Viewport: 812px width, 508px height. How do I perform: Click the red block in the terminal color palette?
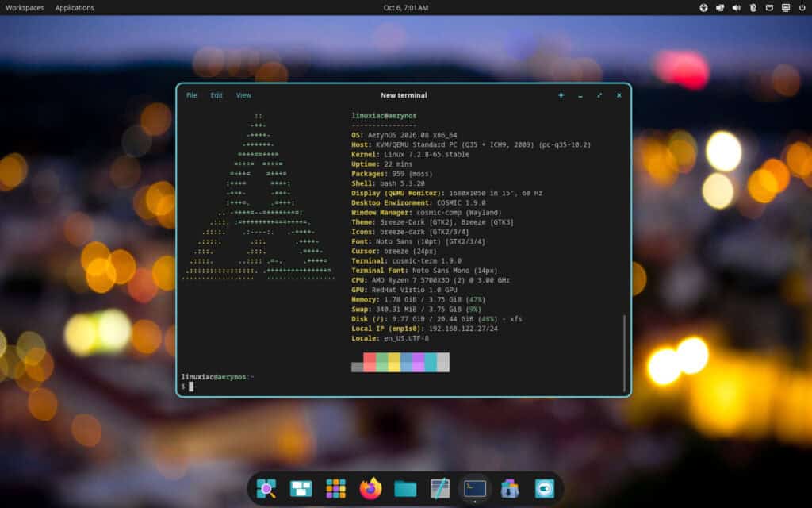tap(370, 362)
